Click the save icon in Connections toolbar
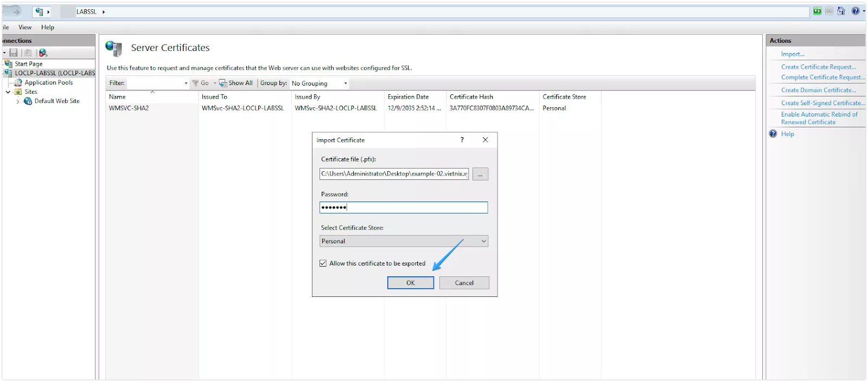Image resolution: width=868 pixels, height=382 pixels. coord(14,53)
